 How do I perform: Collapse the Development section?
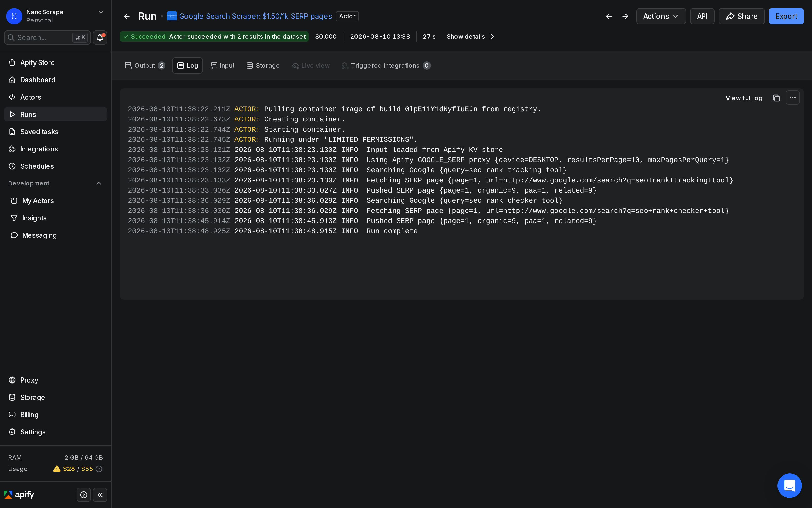[x=99, y=183]
